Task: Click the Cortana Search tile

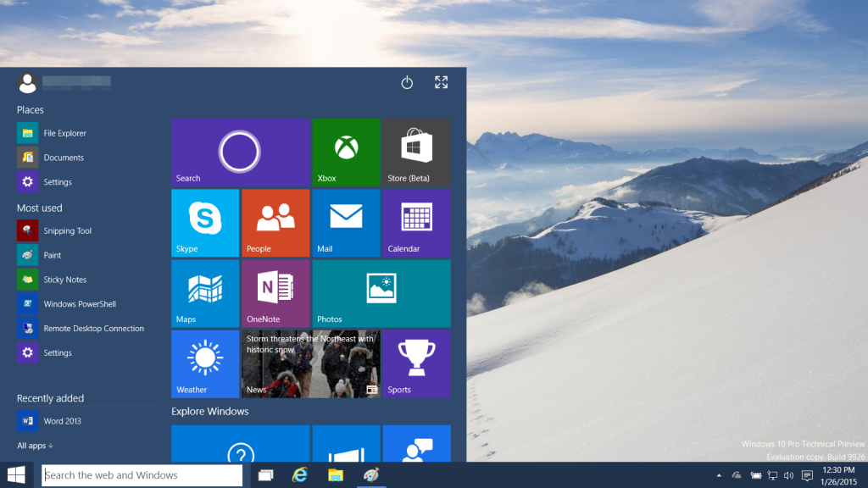Action: pos(240,152)
